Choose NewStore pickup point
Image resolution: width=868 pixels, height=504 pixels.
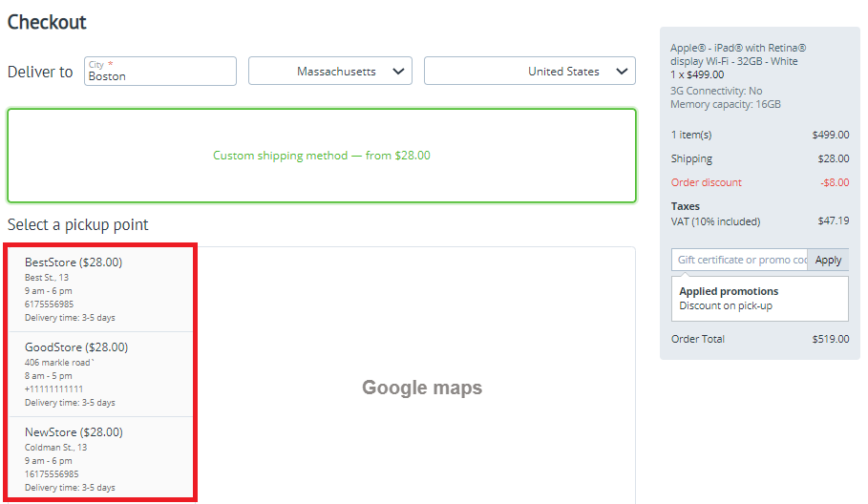(x=101, y=459)
